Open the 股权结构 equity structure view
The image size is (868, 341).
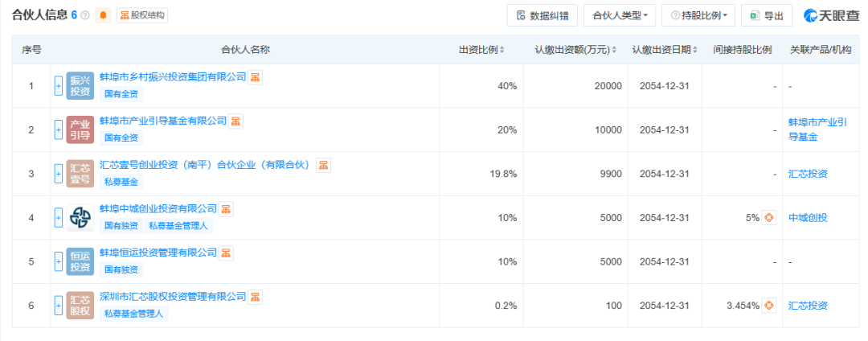[143, 15]
